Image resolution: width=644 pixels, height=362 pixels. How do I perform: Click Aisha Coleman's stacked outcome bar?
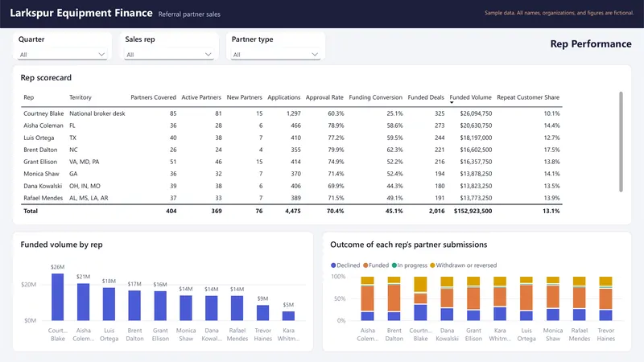(368, 298)
